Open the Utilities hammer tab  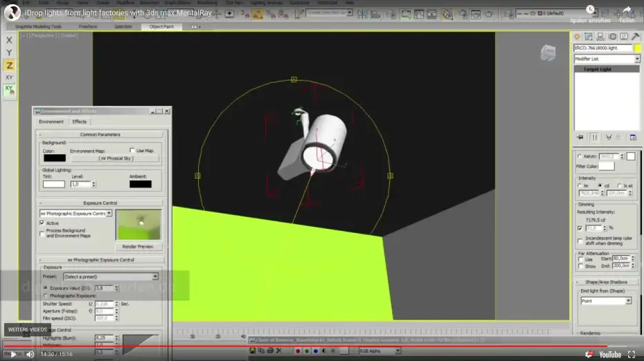[636, 37]
